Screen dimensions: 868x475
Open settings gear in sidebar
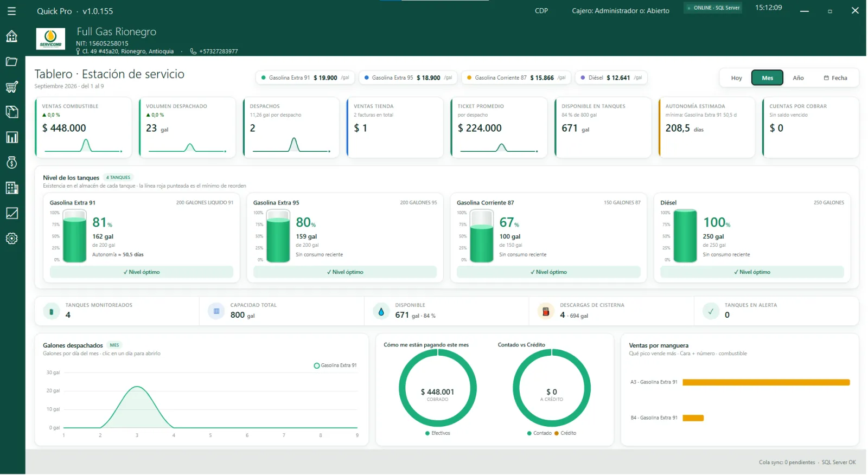(11, 239)
